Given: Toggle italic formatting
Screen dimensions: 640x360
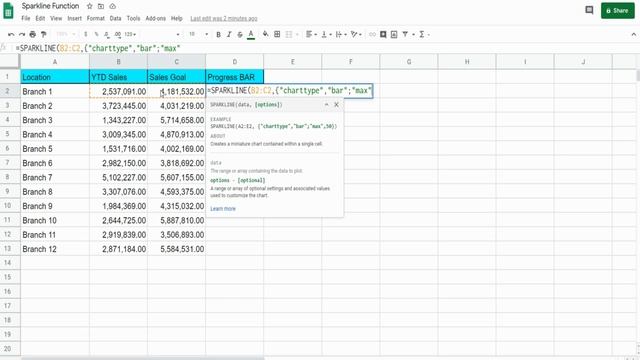Looking at the screenshot, I should pyautogui.click(x=229, y=34).
